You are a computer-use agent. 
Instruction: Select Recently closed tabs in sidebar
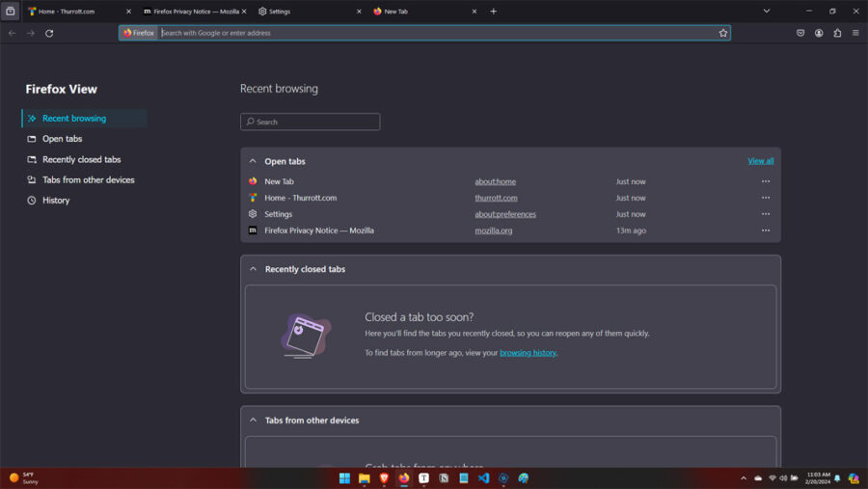[84, 159]
